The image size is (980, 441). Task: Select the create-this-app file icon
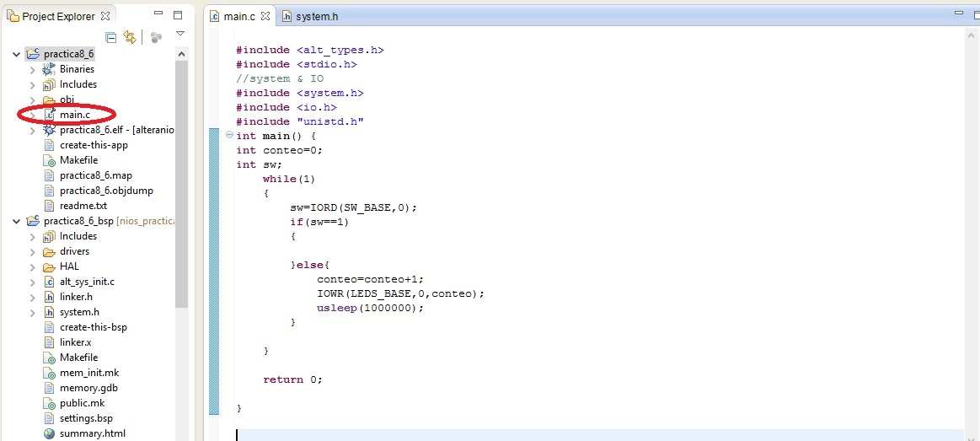click(x=49, y=145)
